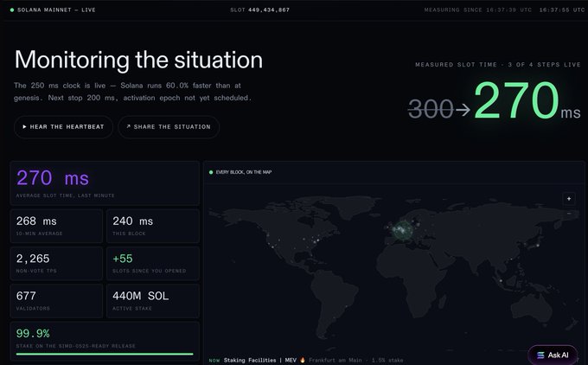Click the 250 ms clock description paragraph

[x=133, y=92]
